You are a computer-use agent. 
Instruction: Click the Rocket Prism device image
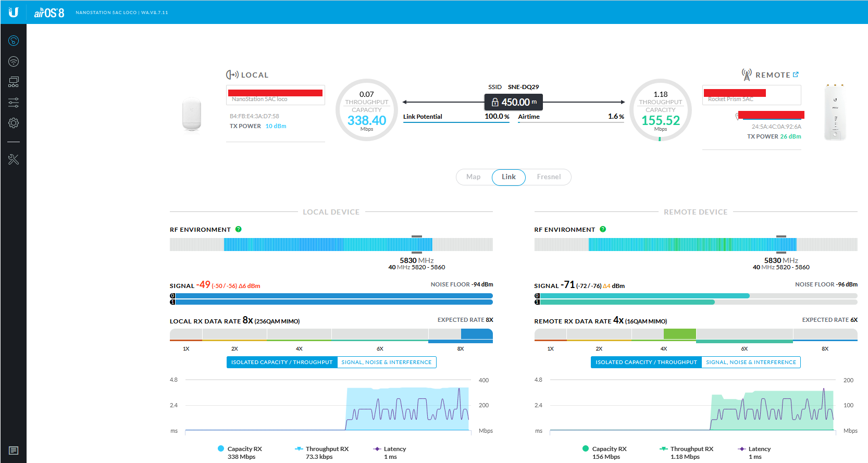[x=835, y=112]
